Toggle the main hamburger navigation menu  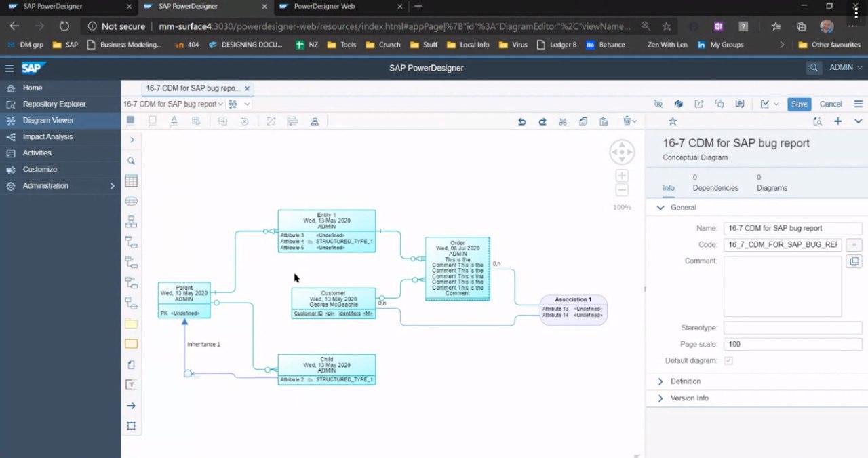pyautogui.click(x=9, y=68)
